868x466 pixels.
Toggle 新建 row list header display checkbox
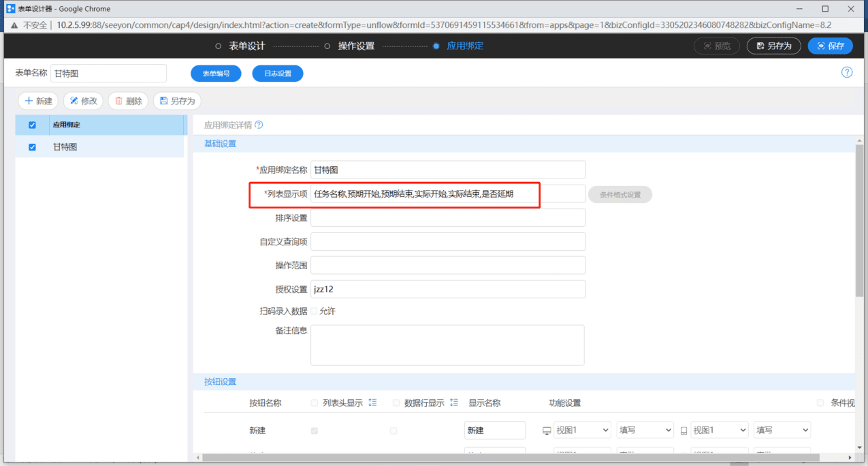[x=315, y=431]
